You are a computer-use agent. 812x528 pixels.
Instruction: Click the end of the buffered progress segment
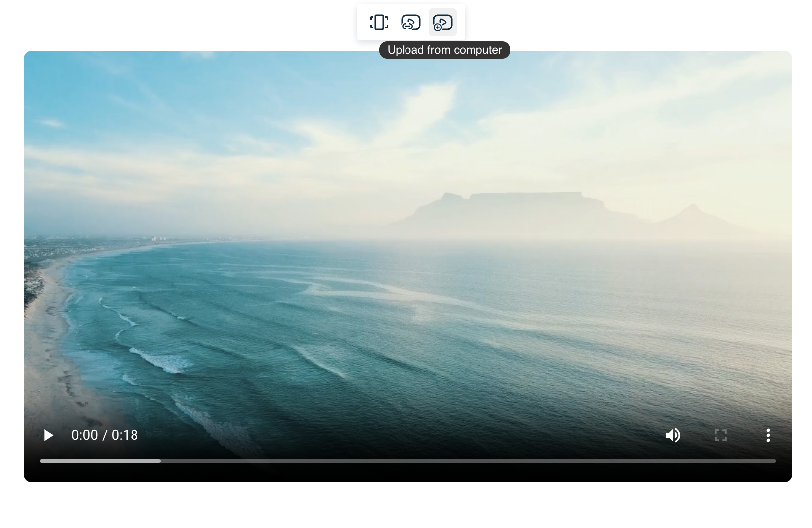160,461
